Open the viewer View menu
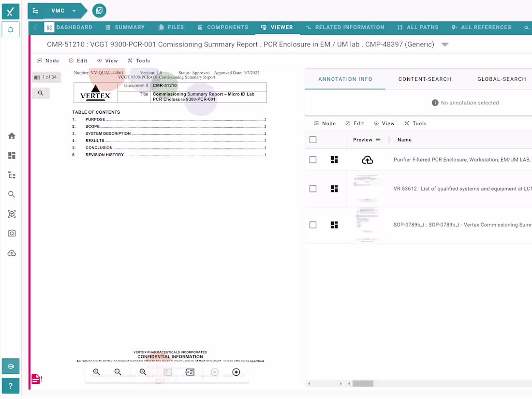This screenshot has width=532, height=399. pyautogui.click(x=107, y=61)
